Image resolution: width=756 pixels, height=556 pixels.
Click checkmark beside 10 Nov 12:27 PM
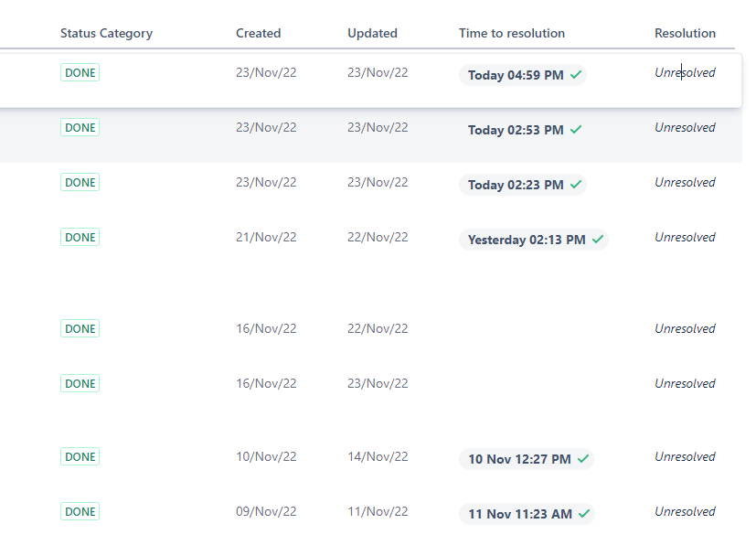[583, 459]
